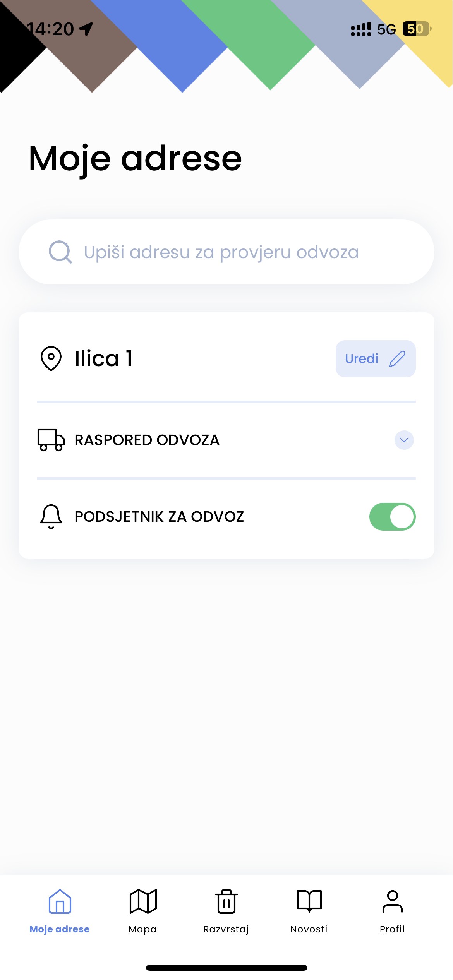The height and width of the screenshot is (980, 453).
Task: Tap the location pin icon beside Ilica 1
Action: tap(51, 359)
